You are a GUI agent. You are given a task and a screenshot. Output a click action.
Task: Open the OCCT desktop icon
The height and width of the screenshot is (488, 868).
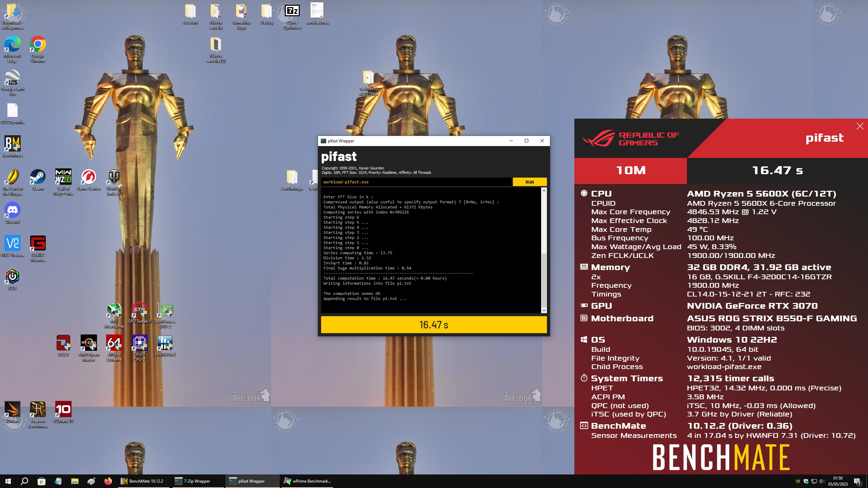coord(63,346)
